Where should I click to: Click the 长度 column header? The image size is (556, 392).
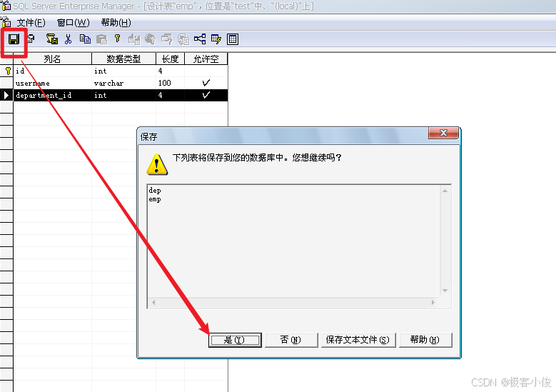(170, 59)
